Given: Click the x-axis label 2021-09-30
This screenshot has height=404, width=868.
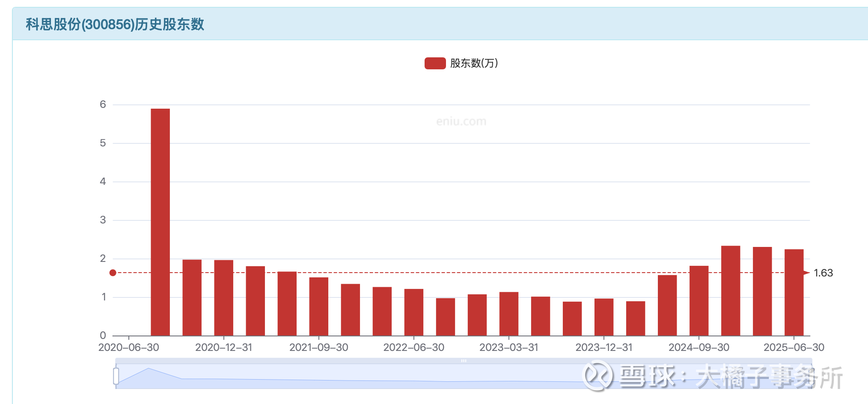Looking at the screenshot, I should (x=318, y=348).
